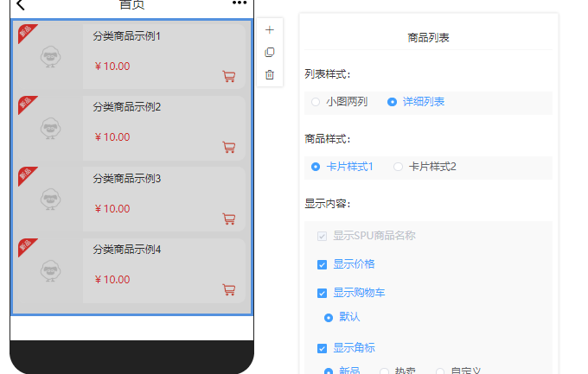Click the copy component icon
This screenshot has height=374, width=588.
point(270,53)
